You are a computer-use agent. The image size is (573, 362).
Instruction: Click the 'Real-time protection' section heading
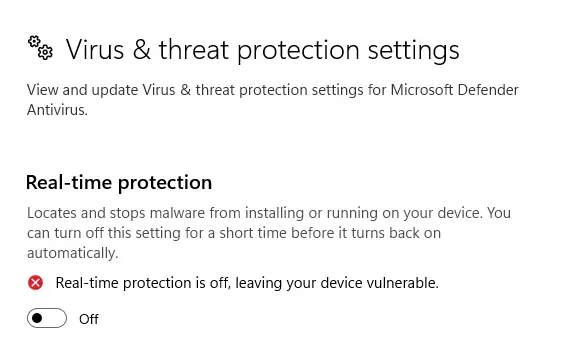coord(119,182)
